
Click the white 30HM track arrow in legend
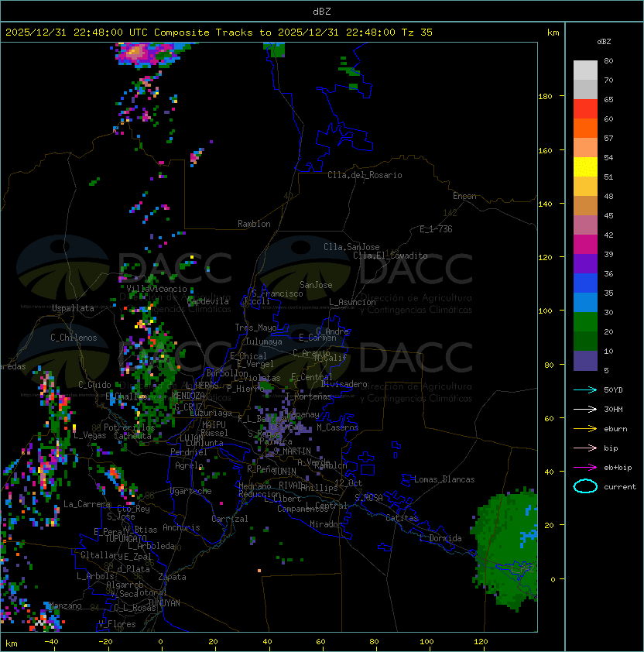(585, 409)
